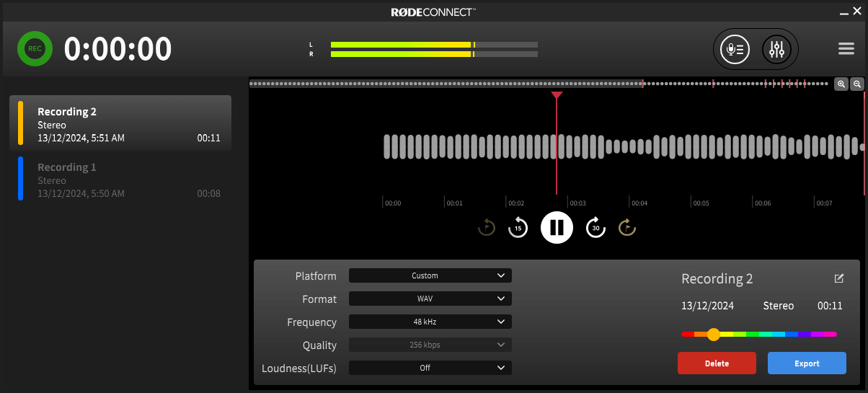Open the Frequency dropdown showing 48 kHz
The height and width of the screenshot is (393, 868).
[x=430, y=322]
